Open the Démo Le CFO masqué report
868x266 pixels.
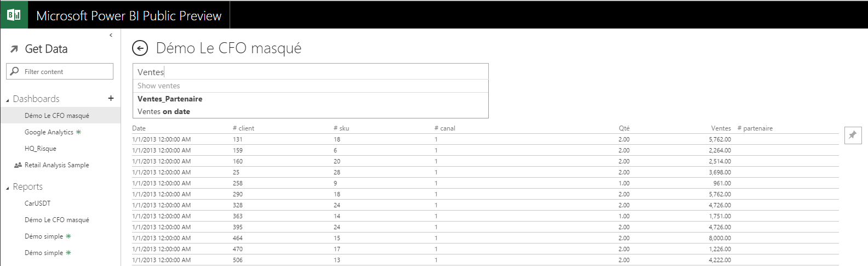point(57,220)
